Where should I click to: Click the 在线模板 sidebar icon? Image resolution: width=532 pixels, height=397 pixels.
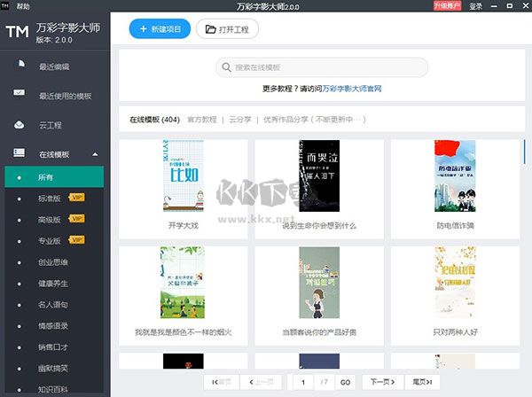coord(19,152)
